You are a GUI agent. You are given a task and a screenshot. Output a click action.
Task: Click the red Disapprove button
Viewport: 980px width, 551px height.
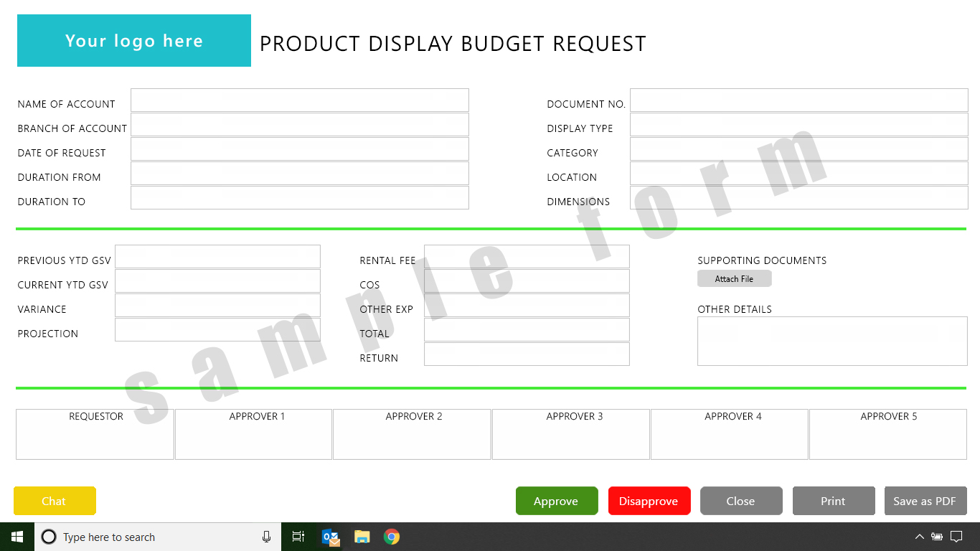coord(649,501)
